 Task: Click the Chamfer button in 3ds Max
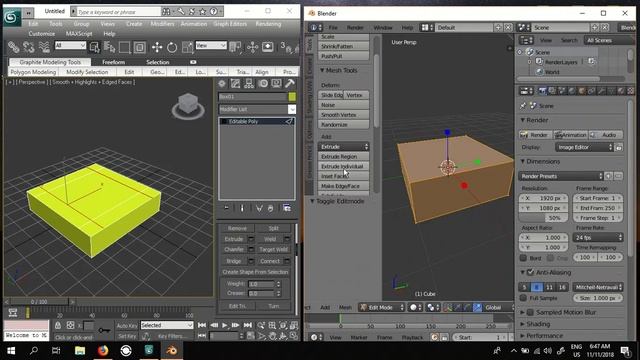(234, 249)
